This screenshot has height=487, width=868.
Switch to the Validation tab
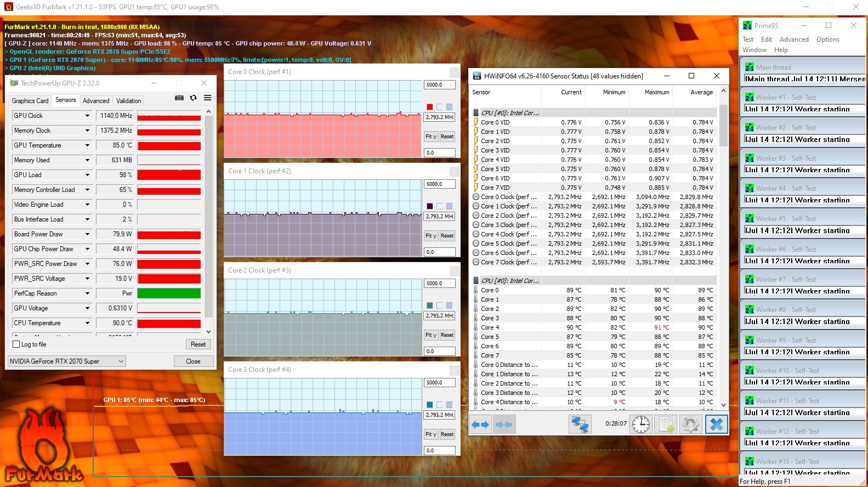tap(128, 101)
